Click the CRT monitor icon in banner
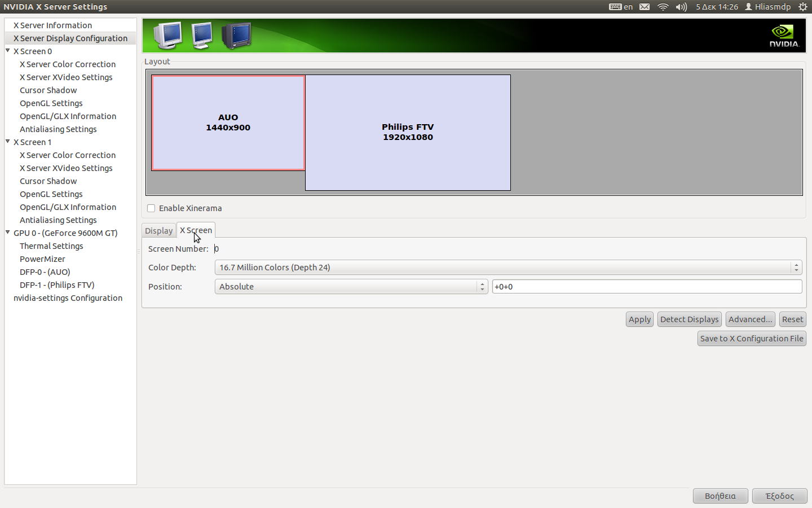This screenshot has height=508, width=812. point(168,35)
